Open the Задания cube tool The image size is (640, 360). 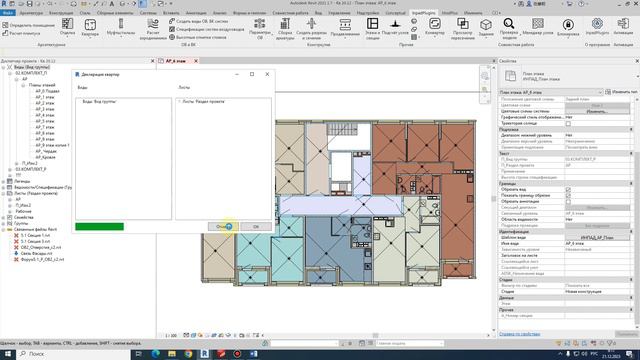pyautogui.click(x=486, y=28)
